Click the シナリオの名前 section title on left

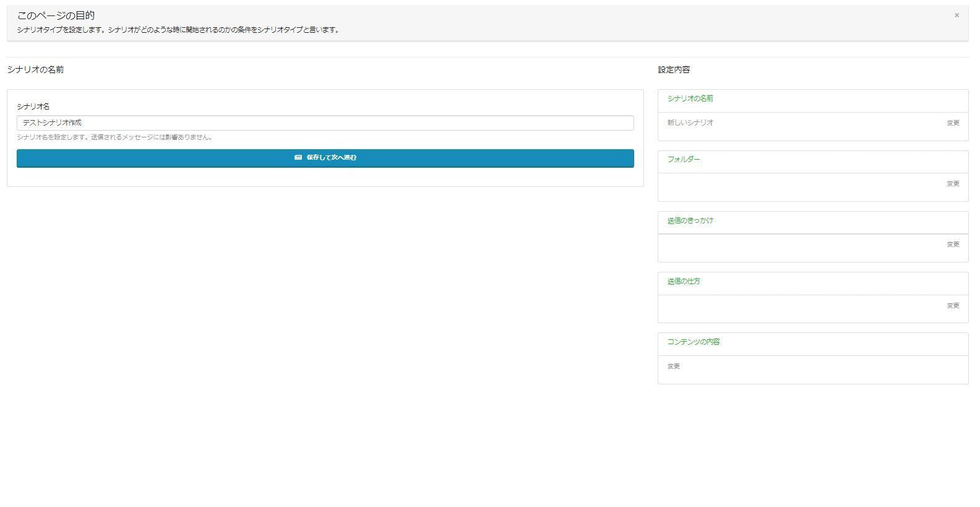click(35, 70)
